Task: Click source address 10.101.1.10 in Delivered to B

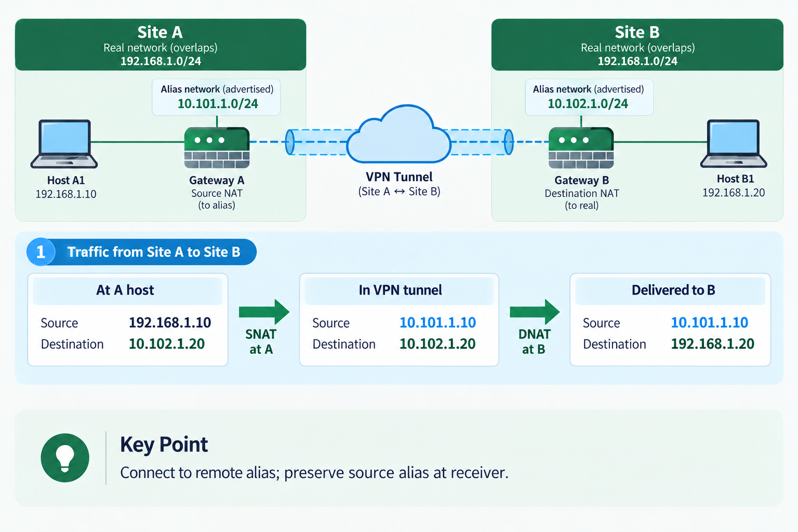Action: (710, 323)
